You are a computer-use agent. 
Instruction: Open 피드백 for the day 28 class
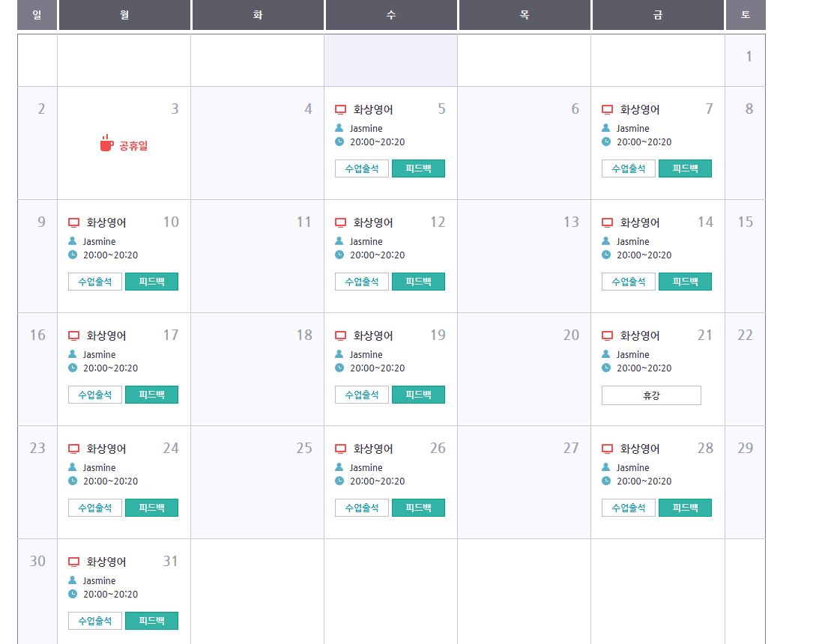click(685, 508)
